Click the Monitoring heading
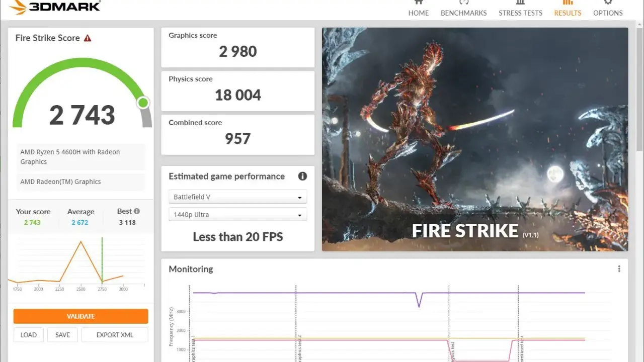644x362 pixels. point(191,269)
